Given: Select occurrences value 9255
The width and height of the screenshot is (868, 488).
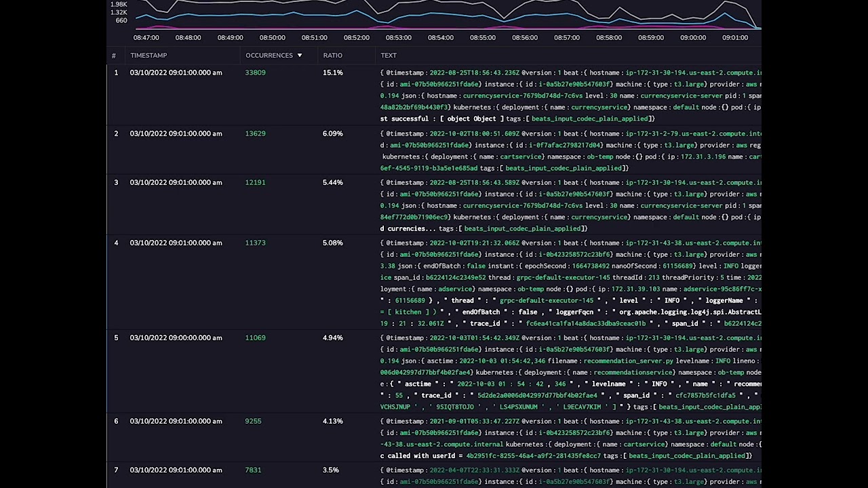Looking at the screenshot, I should click(253, 421).
